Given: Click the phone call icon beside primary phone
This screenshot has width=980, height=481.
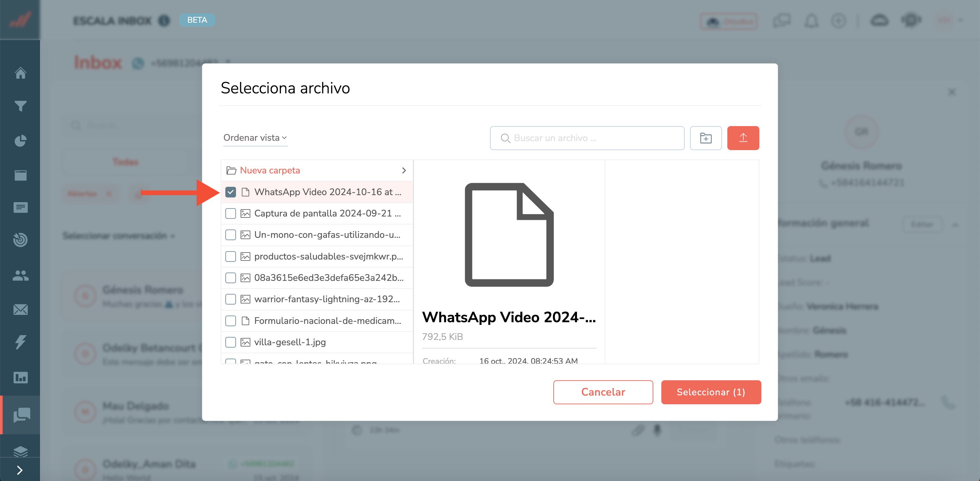Looking at the screenshot, I should [x=948, y=403].
